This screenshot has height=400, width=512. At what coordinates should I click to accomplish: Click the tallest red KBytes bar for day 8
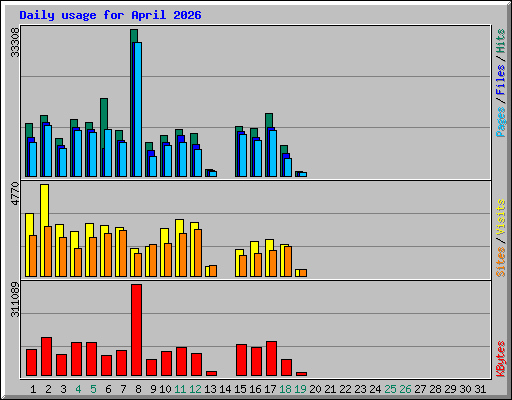coord(136,330)
